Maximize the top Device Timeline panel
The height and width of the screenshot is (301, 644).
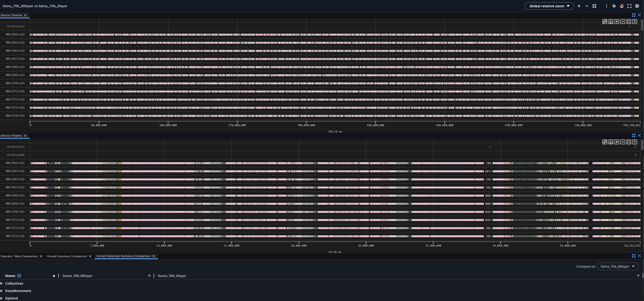pyautogui.click(x=634, y=15)
